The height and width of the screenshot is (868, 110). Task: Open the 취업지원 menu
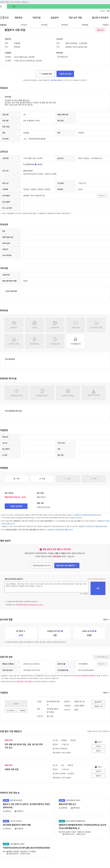tap(36, 18)
